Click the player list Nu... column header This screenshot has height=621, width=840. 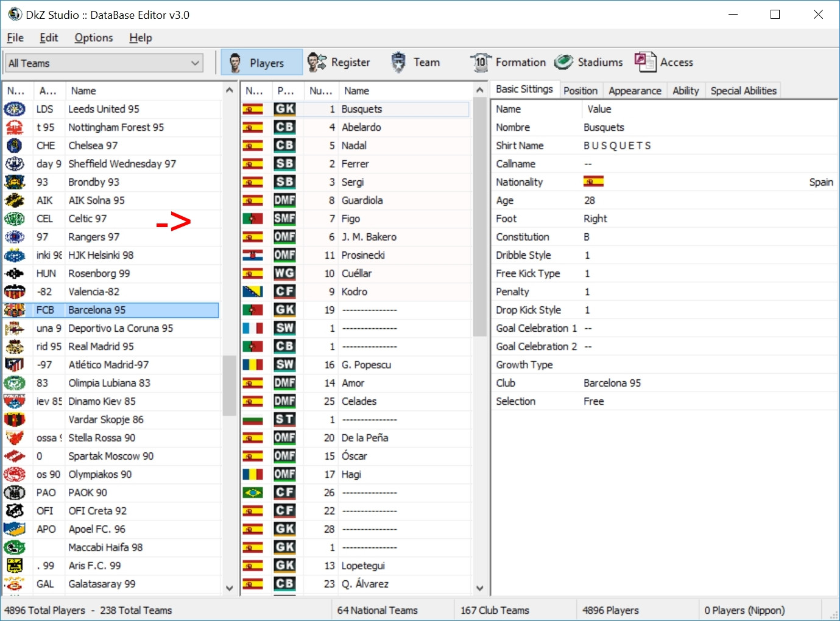coord(321,91)
